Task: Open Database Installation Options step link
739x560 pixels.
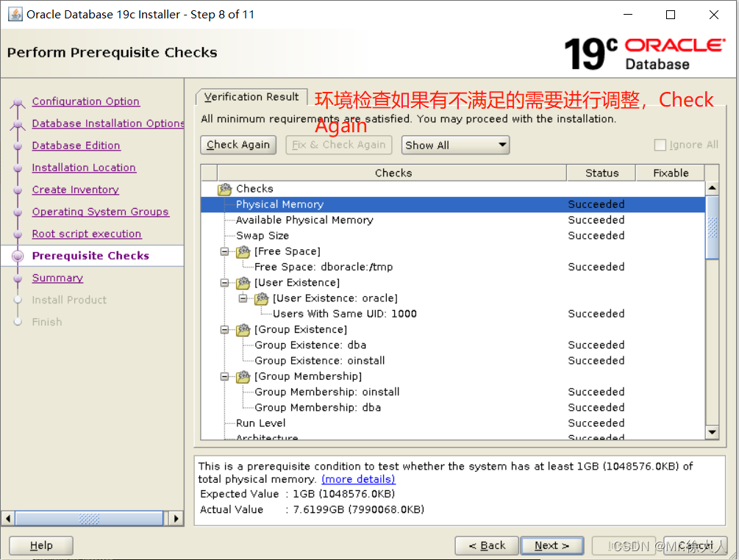Action: click(x=108, y=123)
